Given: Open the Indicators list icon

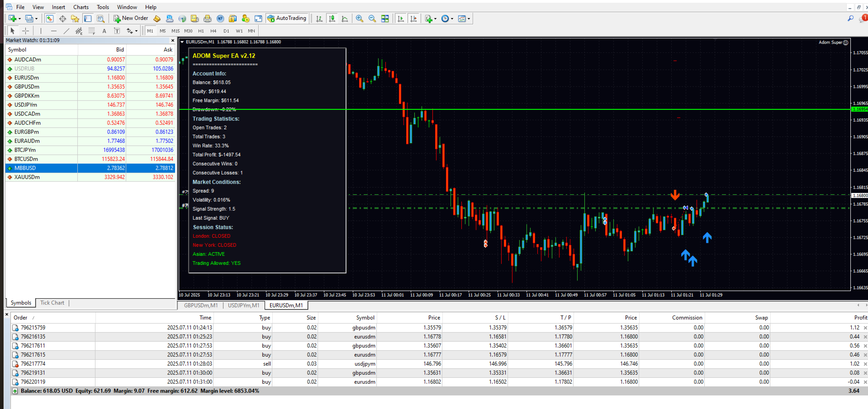Looking at the screenshot, I should pos(428,19).
